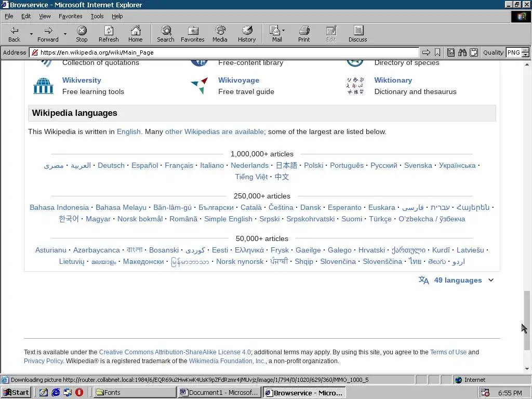Open the Wikimedia Foundation, Inc. link

228,361
